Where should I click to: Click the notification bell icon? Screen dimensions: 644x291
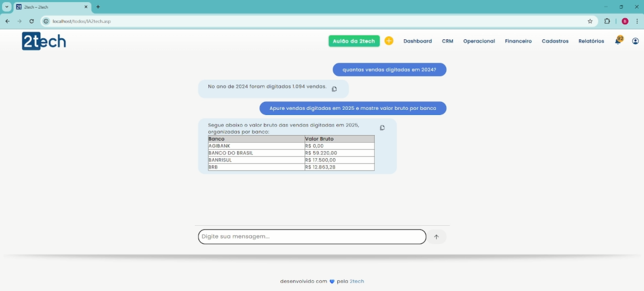[618, 41]
